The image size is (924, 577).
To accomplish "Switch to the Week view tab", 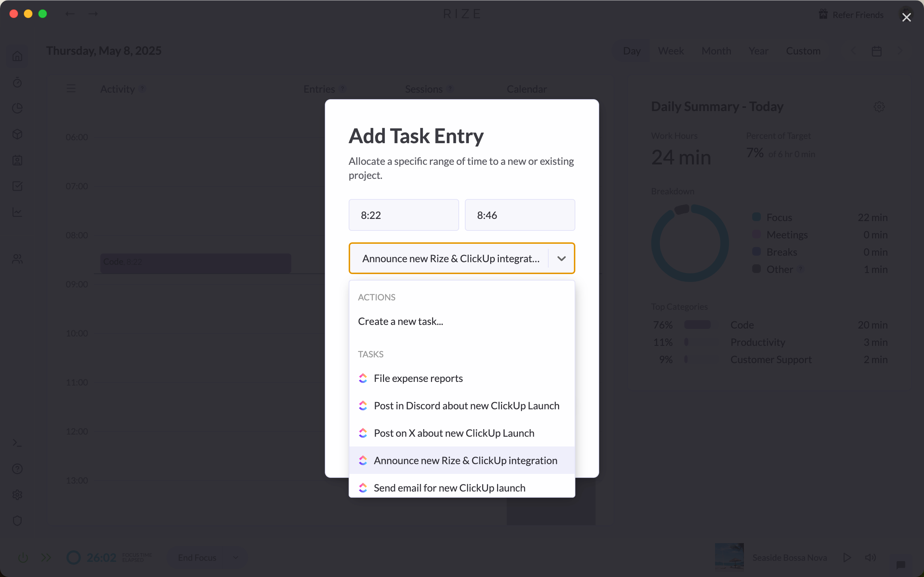I will click(671, 50).
